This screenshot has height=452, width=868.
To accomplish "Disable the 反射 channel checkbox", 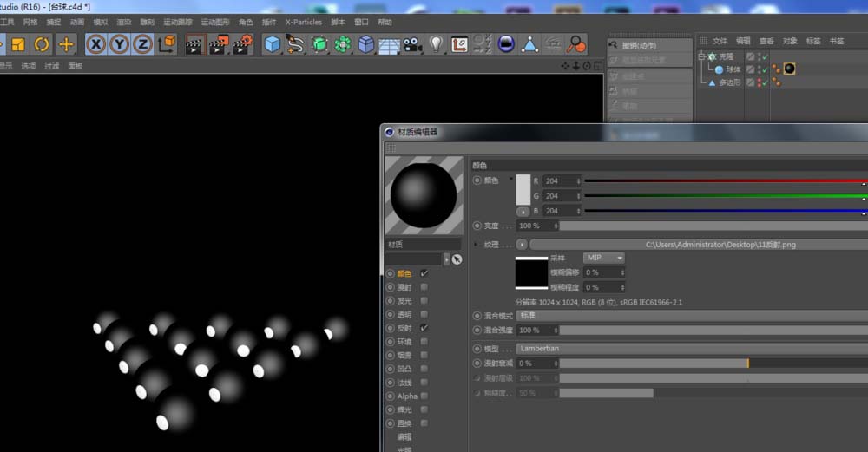I will tap(424, 329).
